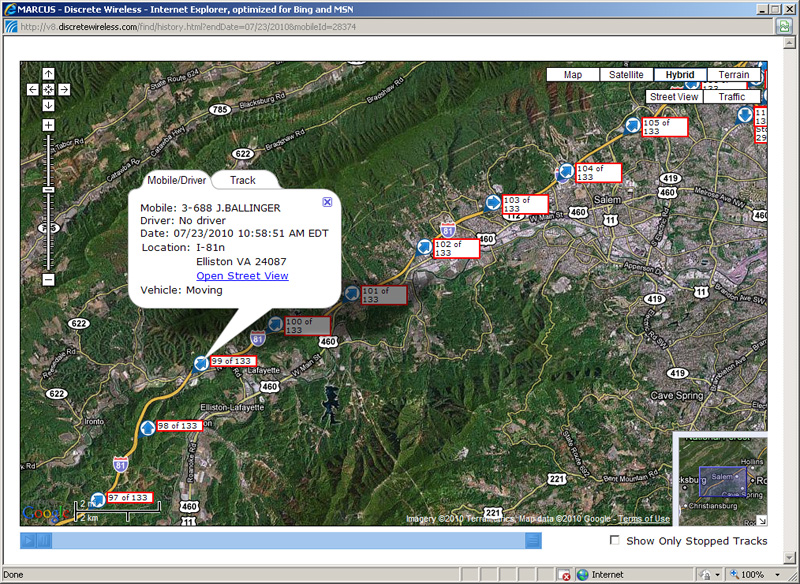Click the blocked popup status bar icon

[564, 575]
